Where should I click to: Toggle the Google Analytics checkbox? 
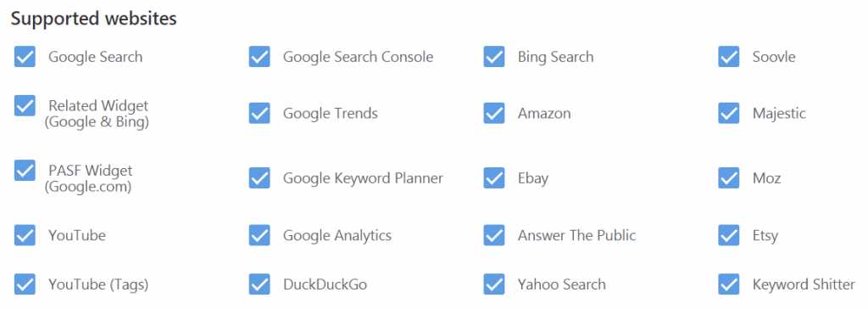pos(259,235)
